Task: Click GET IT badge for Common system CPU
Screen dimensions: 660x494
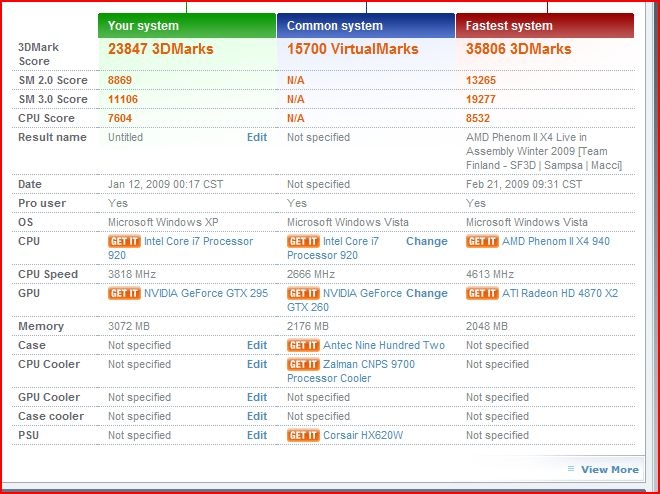Action: pos(303,242)
